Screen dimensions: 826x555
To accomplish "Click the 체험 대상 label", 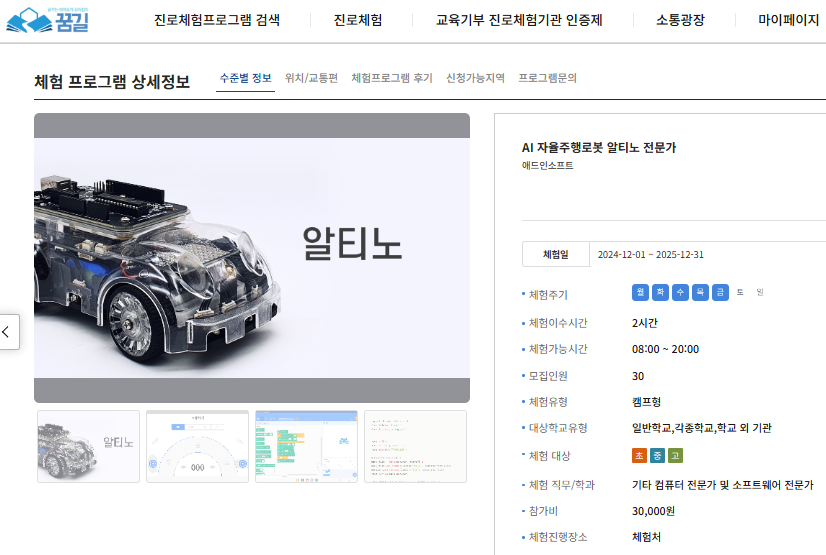I will pyautogui.click(x=549, y=456).
